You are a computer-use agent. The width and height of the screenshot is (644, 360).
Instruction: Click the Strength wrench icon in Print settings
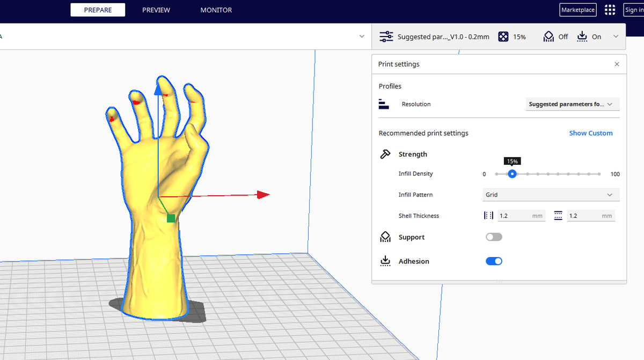click(x=385, y=153)
